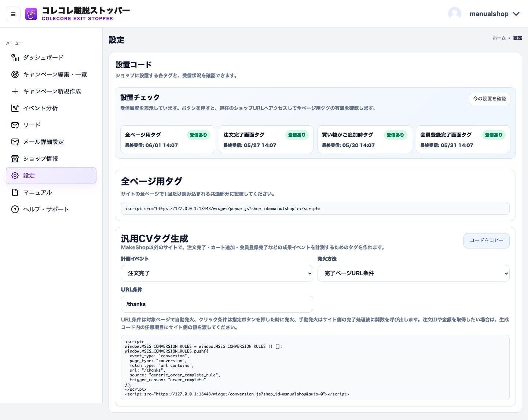Click the ホーム breadcrumb link
Image resolution: width=528 pixels, height=420 pixels.
499,38
